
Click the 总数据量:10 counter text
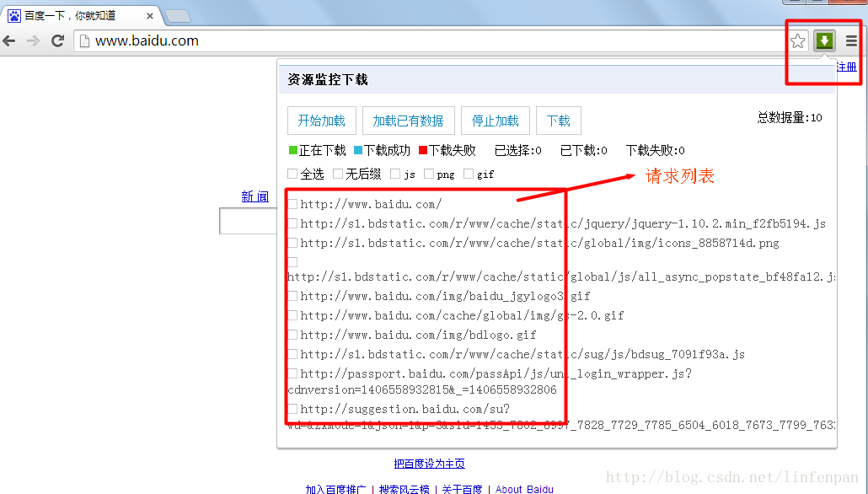[x=790, y=117]
